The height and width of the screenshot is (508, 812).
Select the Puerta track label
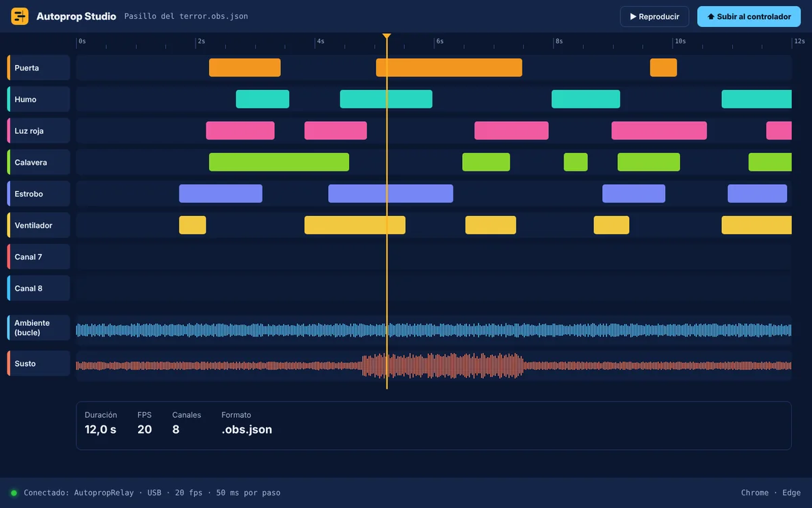[39, 68]
